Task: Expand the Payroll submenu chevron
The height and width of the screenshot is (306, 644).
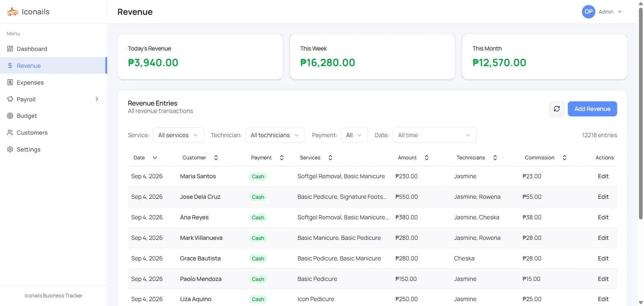Action: [97, 99]
